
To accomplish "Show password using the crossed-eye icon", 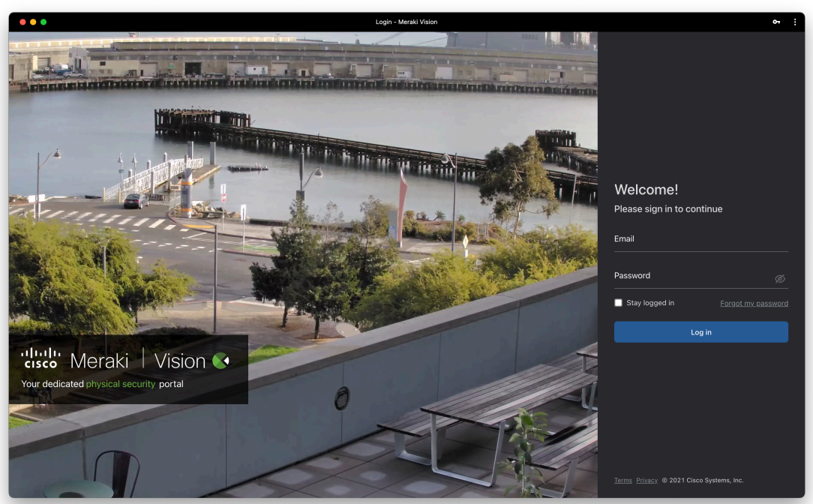I will click(x=779, y=279).
